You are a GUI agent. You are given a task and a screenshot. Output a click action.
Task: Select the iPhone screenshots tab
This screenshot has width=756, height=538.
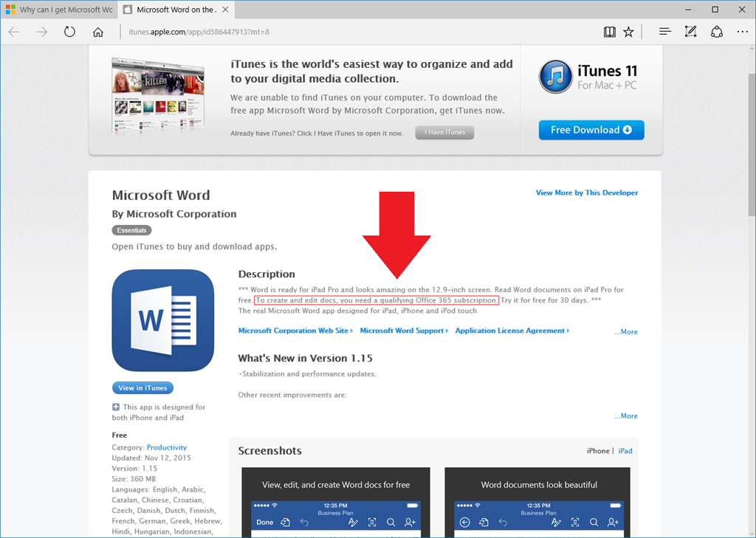pyautogui.click(x=598, y=451)
